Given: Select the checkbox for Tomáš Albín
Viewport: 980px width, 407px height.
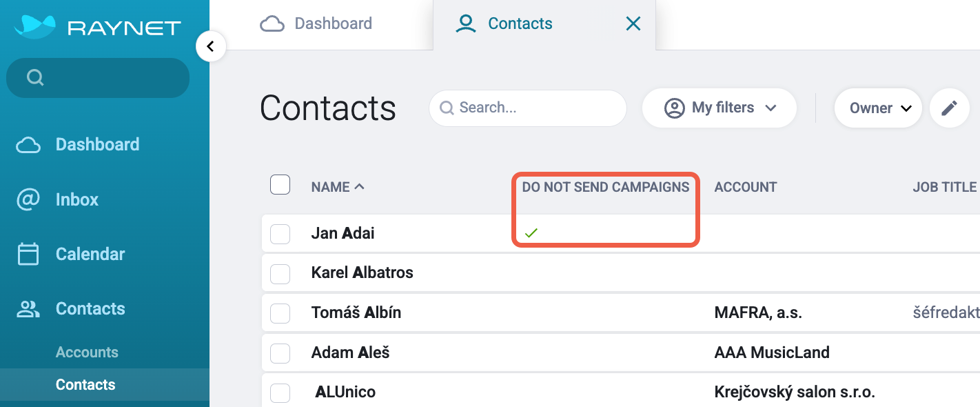Looking at the screenshot, I should [280, 313].
